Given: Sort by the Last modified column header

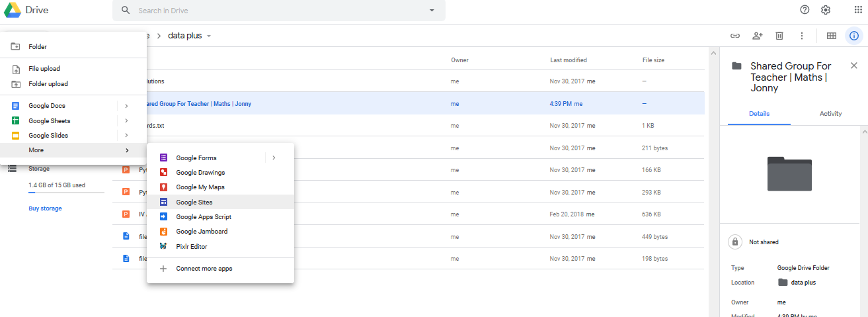Looking at the screenshot, I should pyautogui.click(x=569, y=60).
